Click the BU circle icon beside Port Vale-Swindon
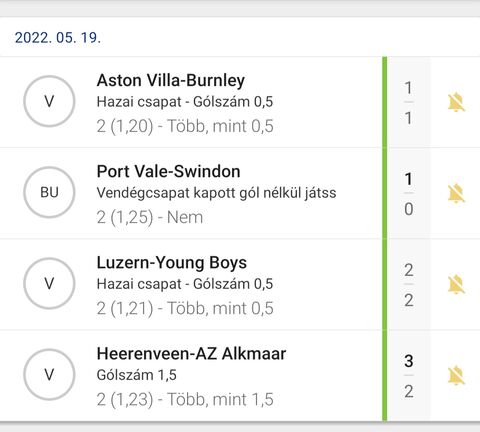The width and height of the screenshot is (480, 432). pos(49,192)
